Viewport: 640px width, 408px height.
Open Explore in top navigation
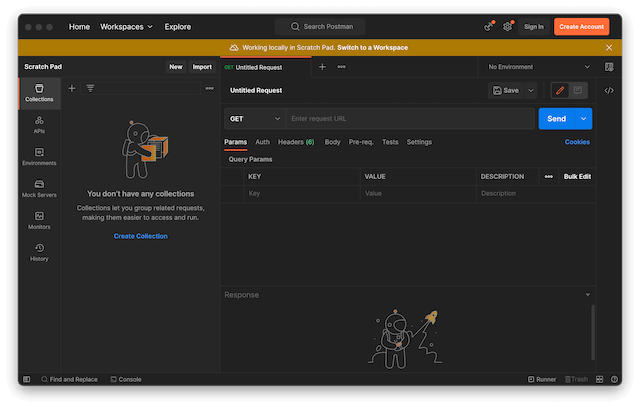click(178, 27)
